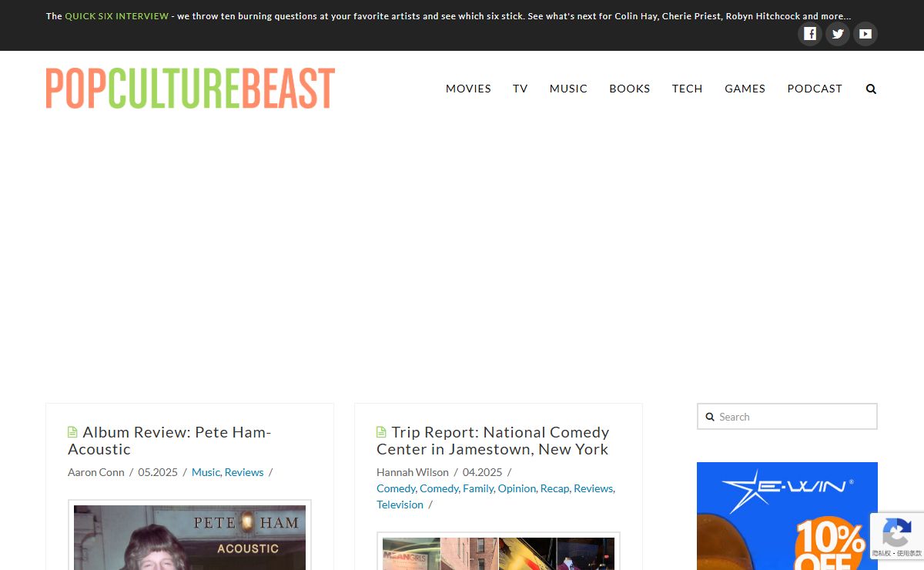924x570 pixels.
Task: Click the document icon beside Trip Report title
Action: click(x=381, y=432)
